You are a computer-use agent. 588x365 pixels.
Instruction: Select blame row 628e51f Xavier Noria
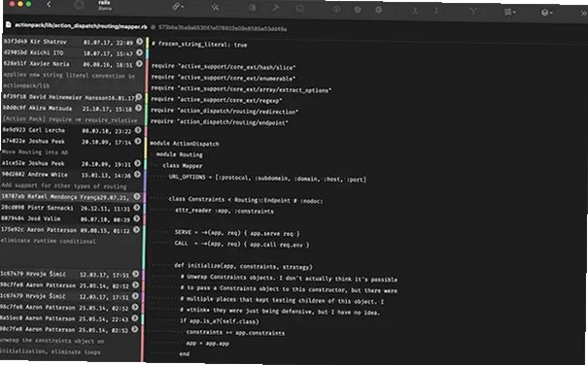[x=73, y=64]
